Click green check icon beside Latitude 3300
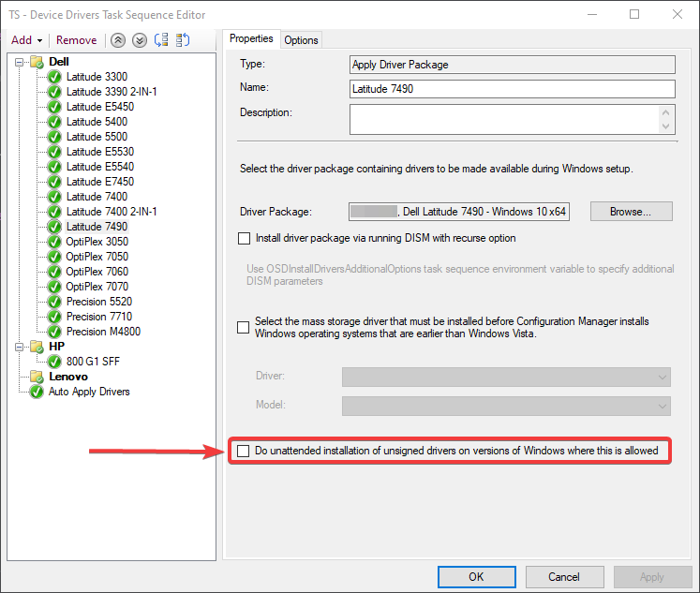 [54, 77]
